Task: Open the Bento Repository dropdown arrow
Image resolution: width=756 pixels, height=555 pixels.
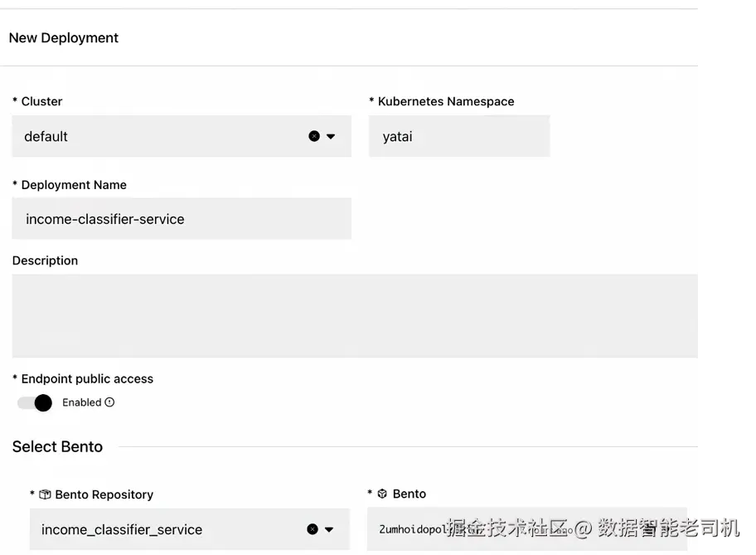Action: [329, 529]
